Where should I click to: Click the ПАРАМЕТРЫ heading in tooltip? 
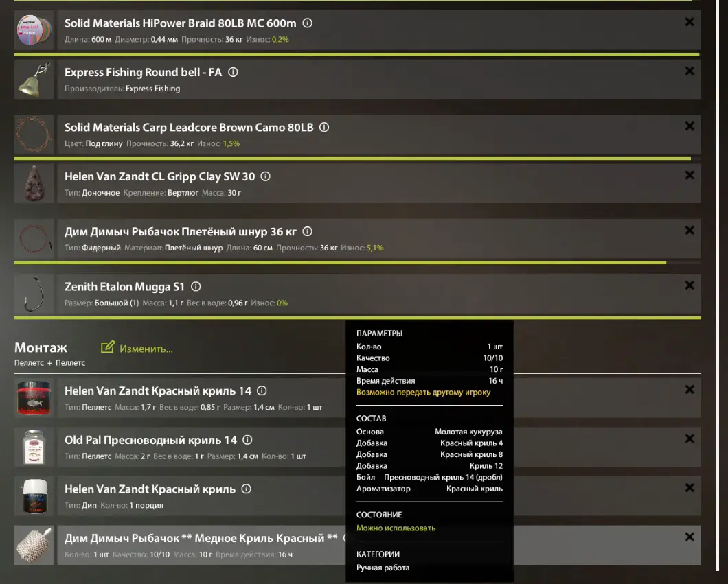[x=379, y=334]
